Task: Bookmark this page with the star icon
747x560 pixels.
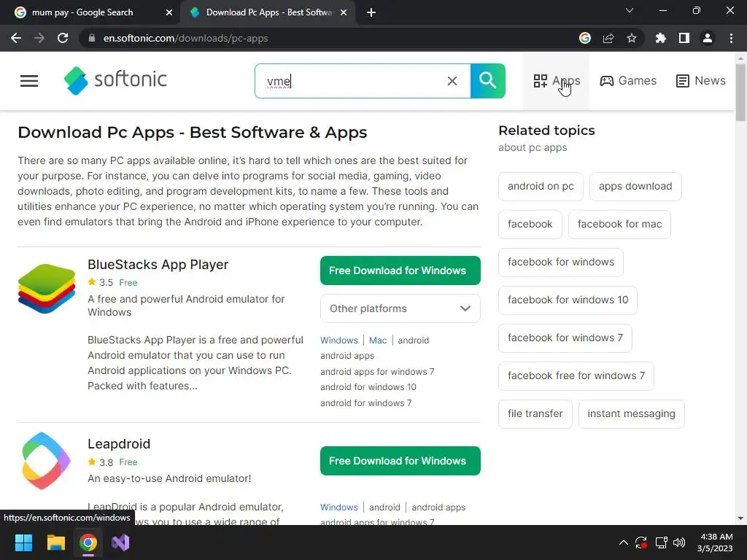Action: [x=631, y=38]
